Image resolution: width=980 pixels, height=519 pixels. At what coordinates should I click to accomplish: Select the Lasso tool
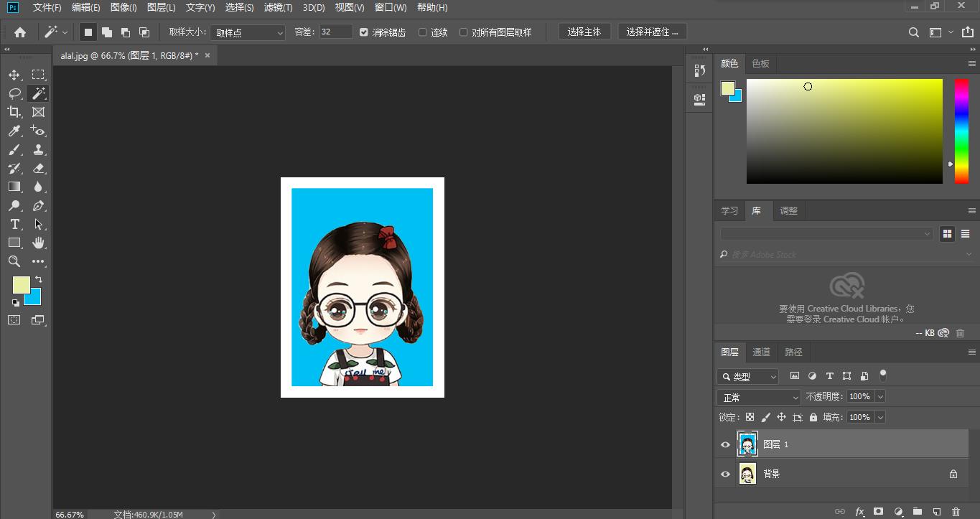tap(14, 93)
